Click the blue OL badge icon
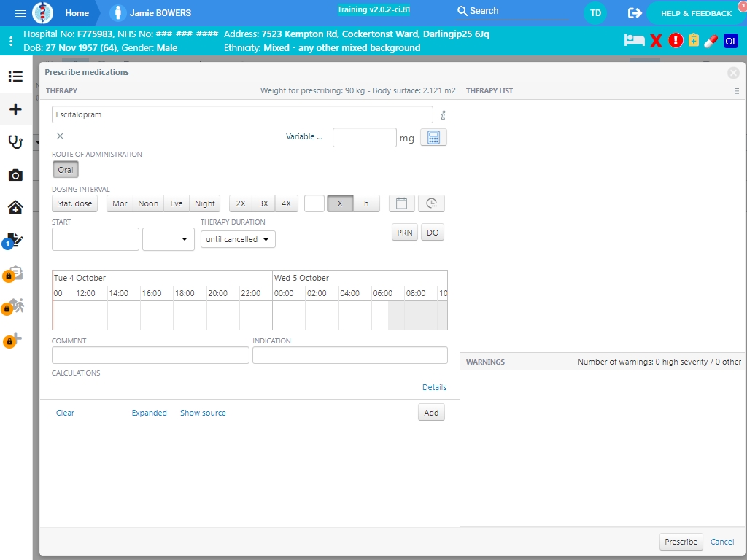 731,41
